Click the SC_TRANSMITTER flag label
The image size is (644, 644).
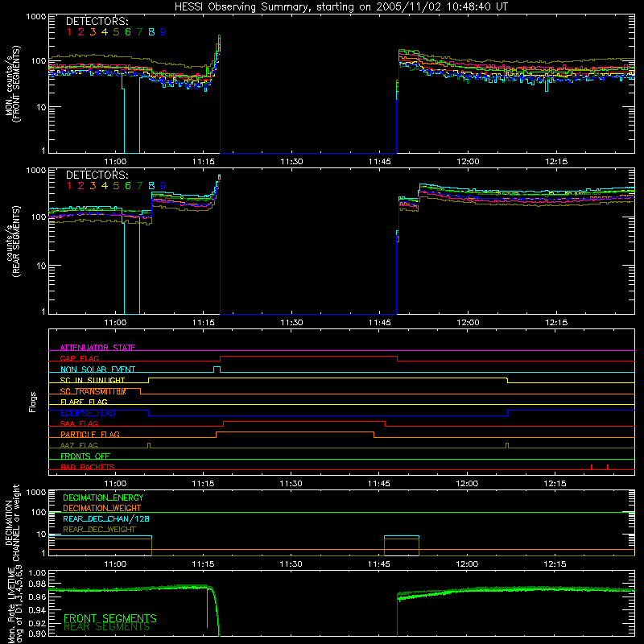[93, 391]
